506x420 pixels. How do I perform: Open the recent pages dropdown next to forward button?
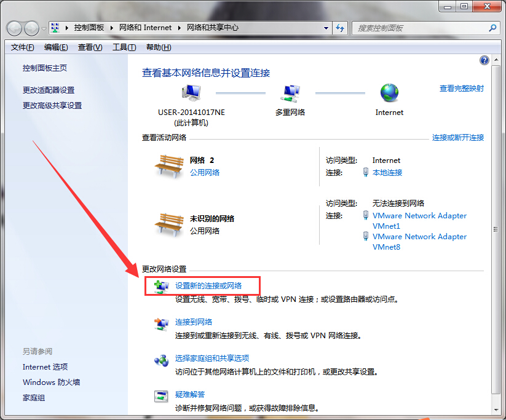(44, 28)
